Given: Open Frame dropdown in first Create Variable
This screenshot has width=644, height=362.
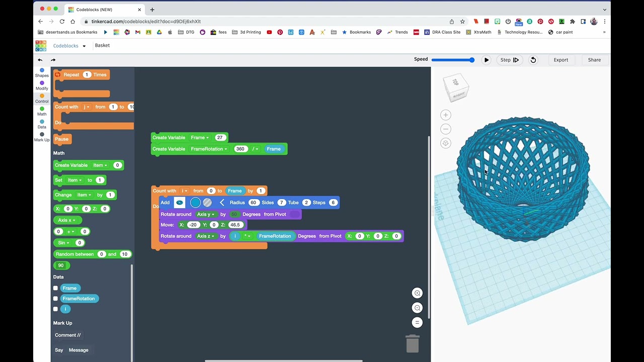Looking at the screenshot, I should 200,138.
